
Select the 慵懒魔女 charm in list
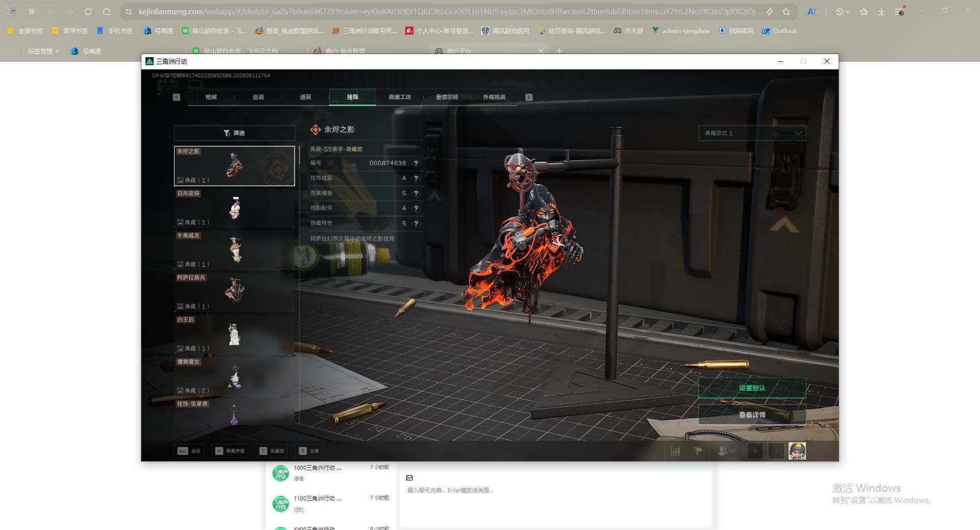(234, 376)
